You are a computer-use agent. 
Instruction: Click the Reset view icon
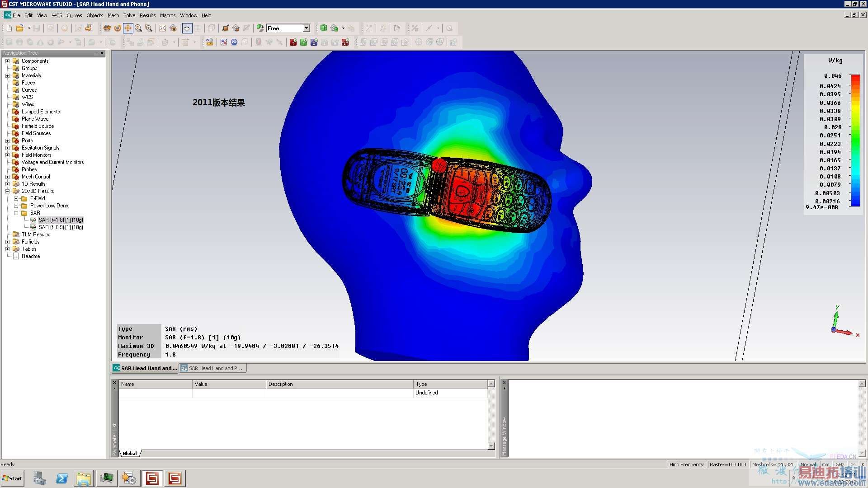[x=163, y=28]
